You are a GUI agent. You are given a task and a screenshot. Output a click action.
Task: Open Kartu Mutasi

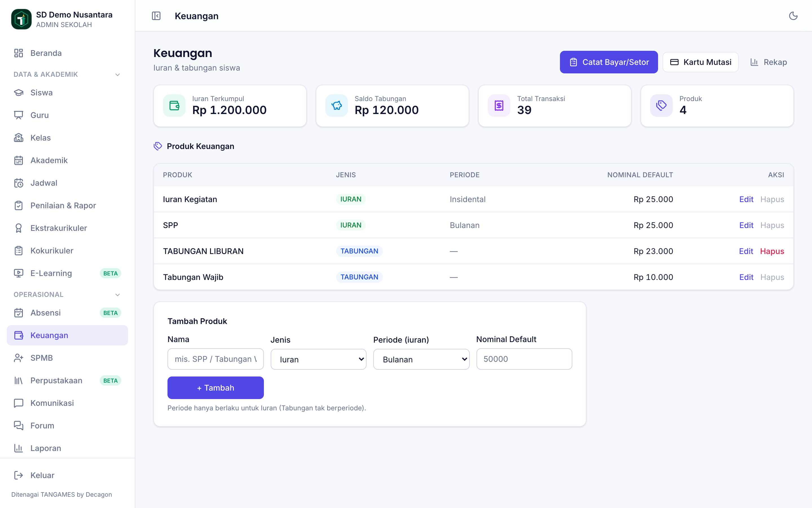pyautogui.click(x=701, y=62)
